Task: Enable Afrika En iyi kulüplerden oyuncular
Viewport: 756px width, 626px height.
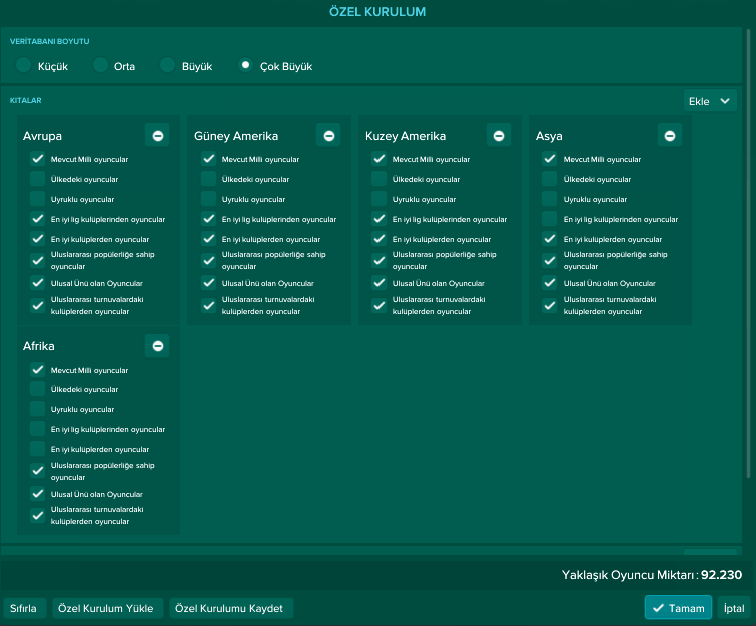Action: [38, 449]
